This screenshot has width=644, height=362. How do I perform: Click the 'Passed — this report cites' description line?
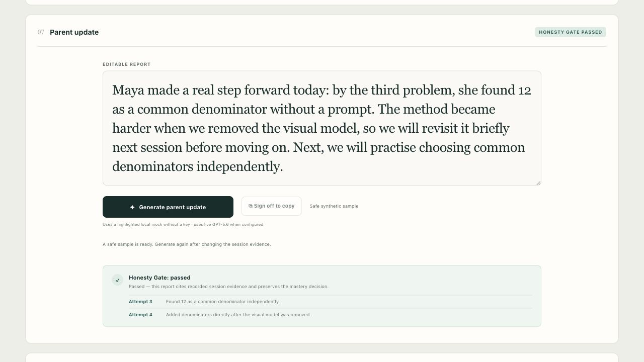click(x=228, y=287)
